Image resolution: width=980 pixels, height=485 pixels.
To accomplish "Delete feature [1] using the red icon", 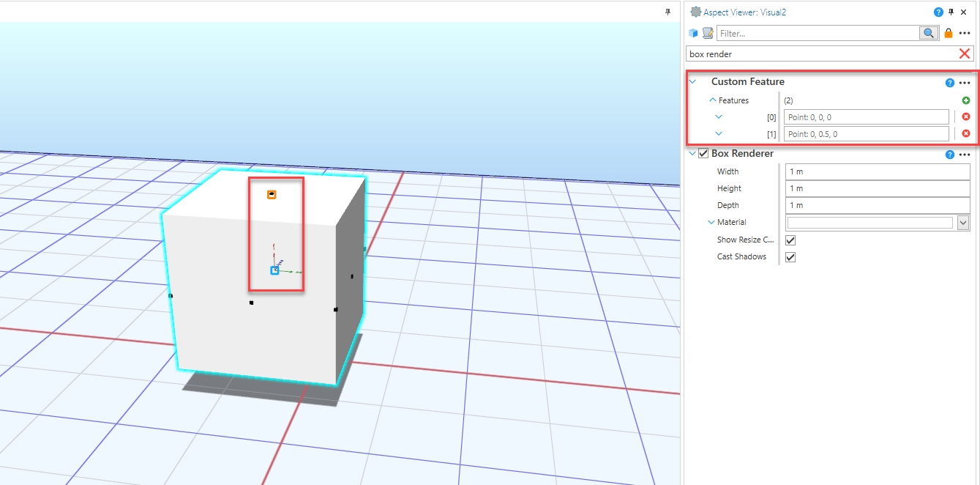I will [x=966, y=133].
